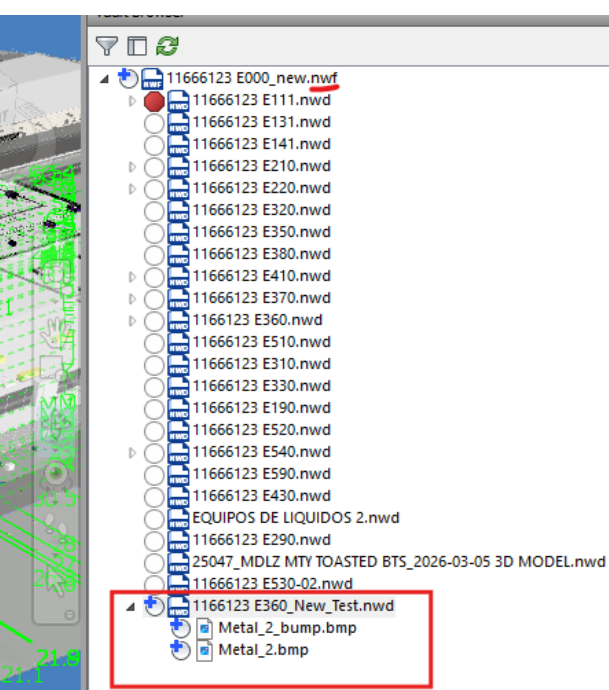Collapse the 11666123 E000_new.nwf root node
Screen dimensions: 609x690
tap(105, 79)
